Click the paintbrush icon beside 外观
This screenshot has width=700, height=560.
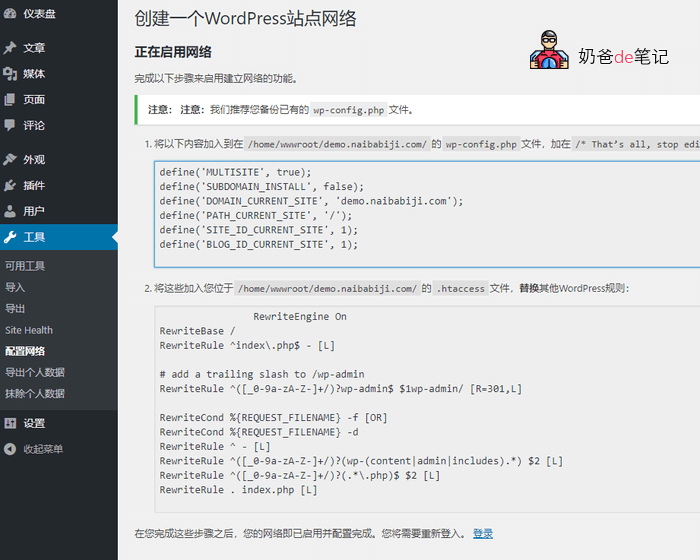pyautogui.click(x=10, y=159)
